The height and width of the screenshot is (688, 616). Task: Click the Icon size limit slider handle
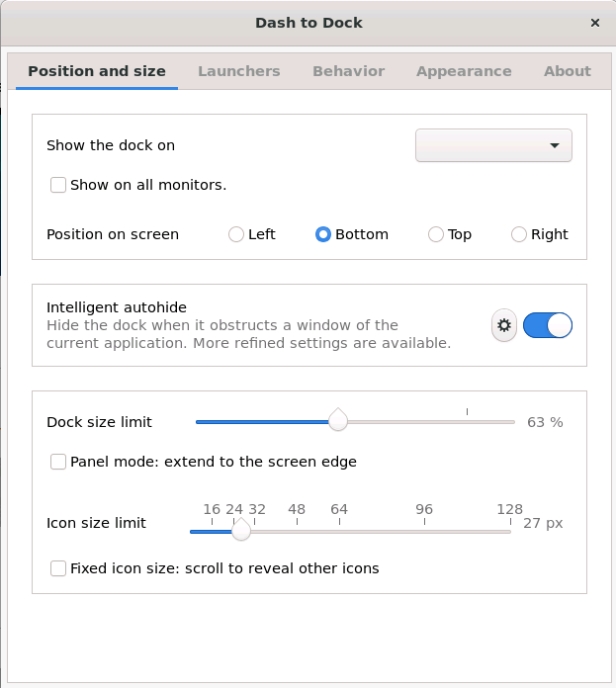tap(241, 530)
